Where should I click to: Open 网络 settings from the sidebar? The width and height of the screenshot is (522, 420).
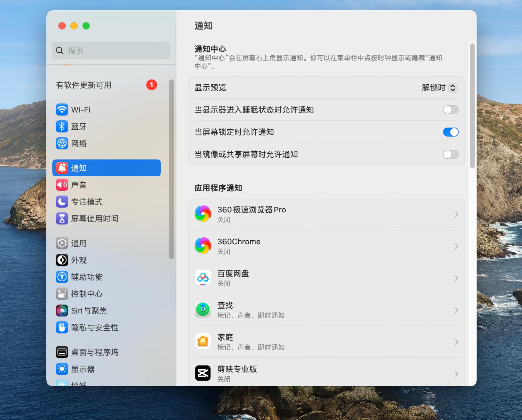tap(62, 144)
